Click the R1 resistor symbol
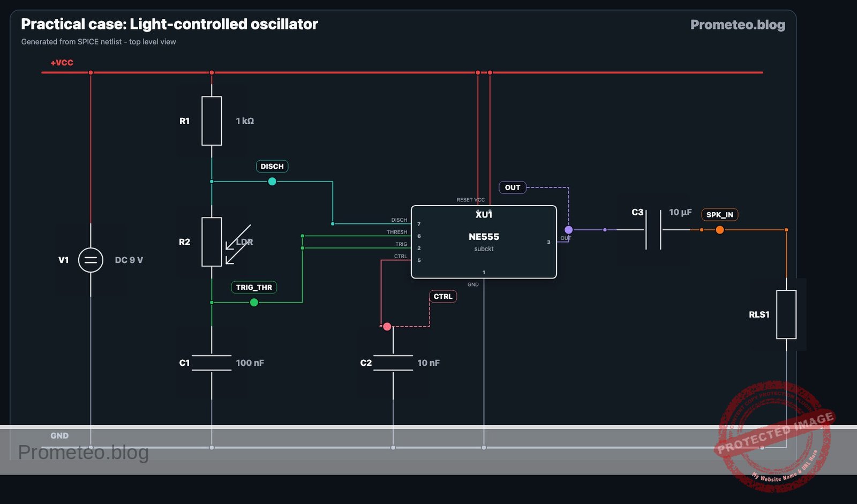The width and height of the screenshot is (857, 504). [212, 121]
